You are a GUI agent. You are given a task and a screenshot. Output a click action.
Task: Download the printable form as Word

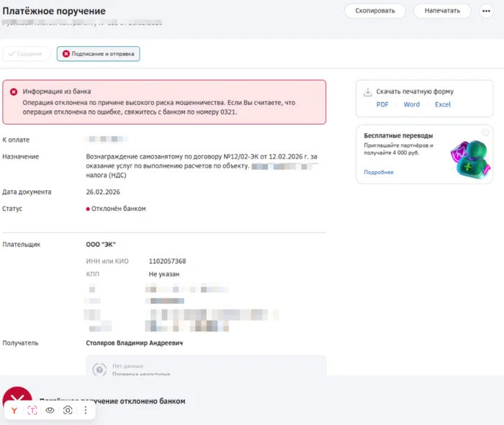pyautogui.click(x=411, y=104)
